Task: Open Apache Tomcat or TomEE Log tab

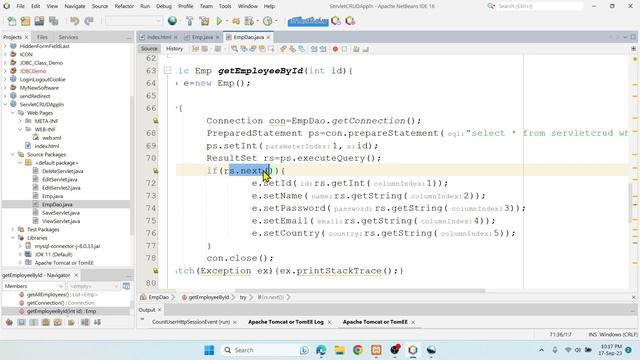Action: click(x=286, y=322)
